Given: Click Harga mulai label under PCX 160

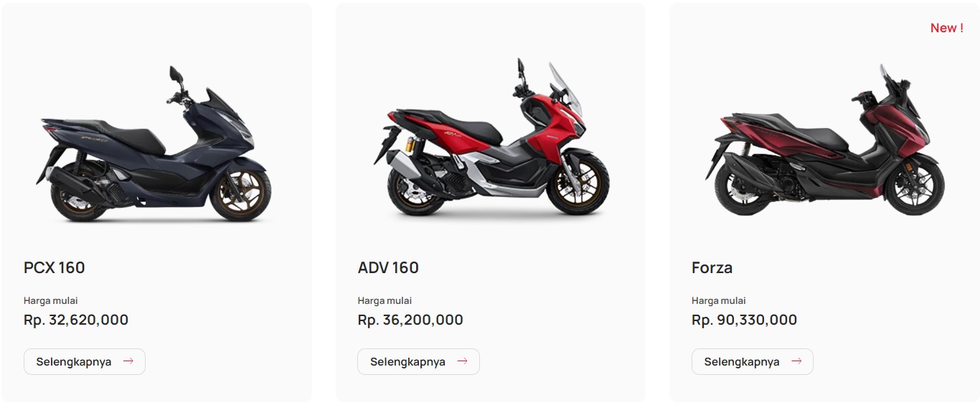Looking at the screenshot, I should click(x=51, y=300).
